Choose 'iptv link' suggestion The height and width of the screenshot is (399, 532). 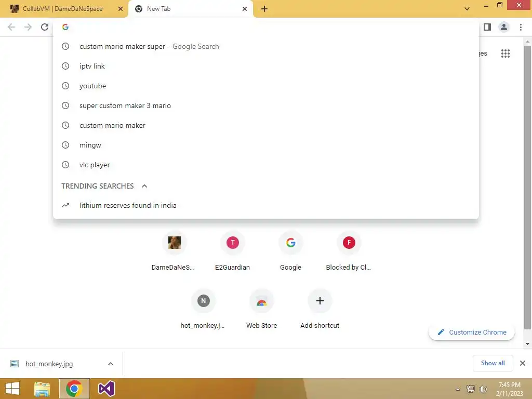[266, 66]
